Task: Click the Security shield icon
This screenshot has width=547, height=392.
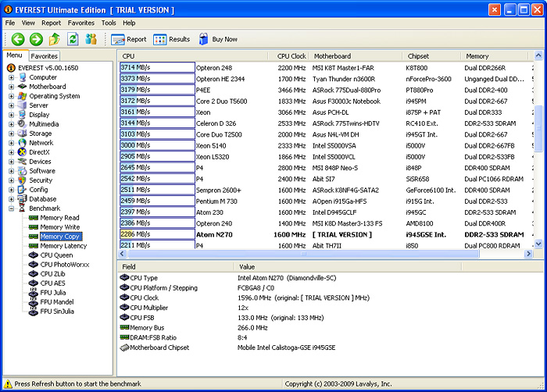Action: 23,180
